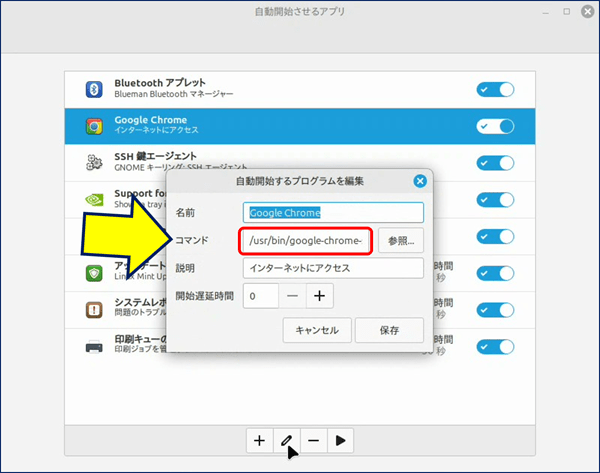Click the SSH key agent gears icon
This screenshot has height=473, width=600.
94,163
